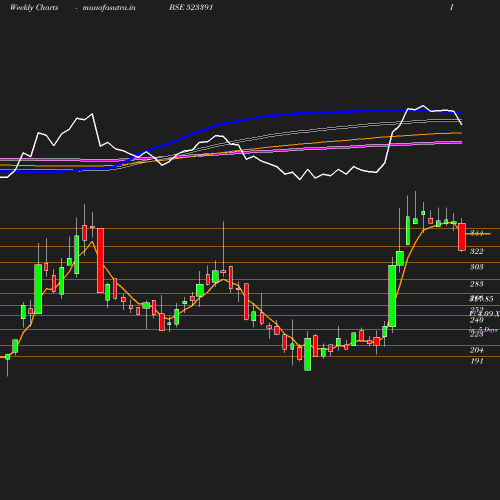Click the 'munafasutra.in' site label

click(109, 8)
